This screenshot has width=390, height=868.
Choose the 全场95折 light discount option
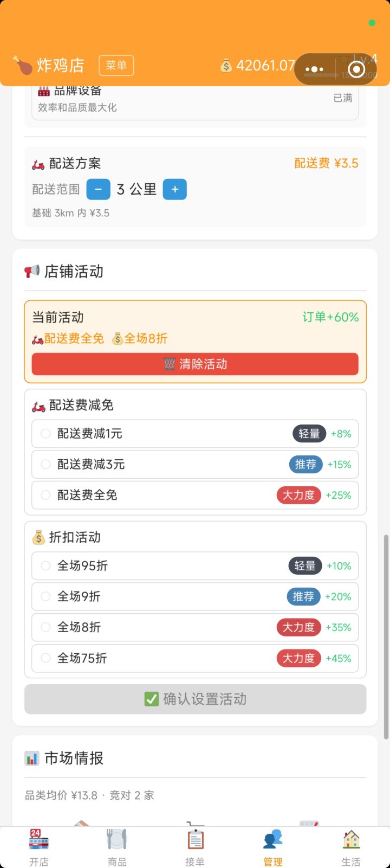coord(46,566)
